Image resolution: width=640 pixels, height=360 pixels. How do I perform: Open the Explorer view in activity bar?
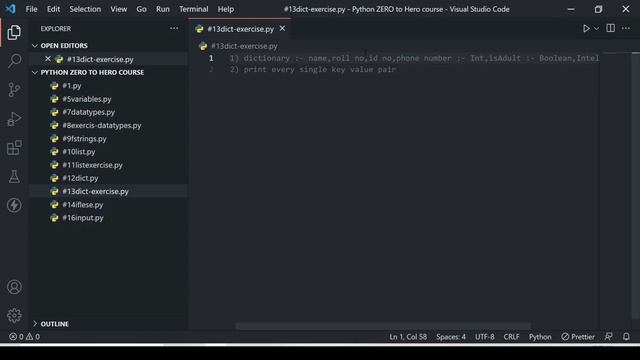pyautogui.click(x=14, y=32)
